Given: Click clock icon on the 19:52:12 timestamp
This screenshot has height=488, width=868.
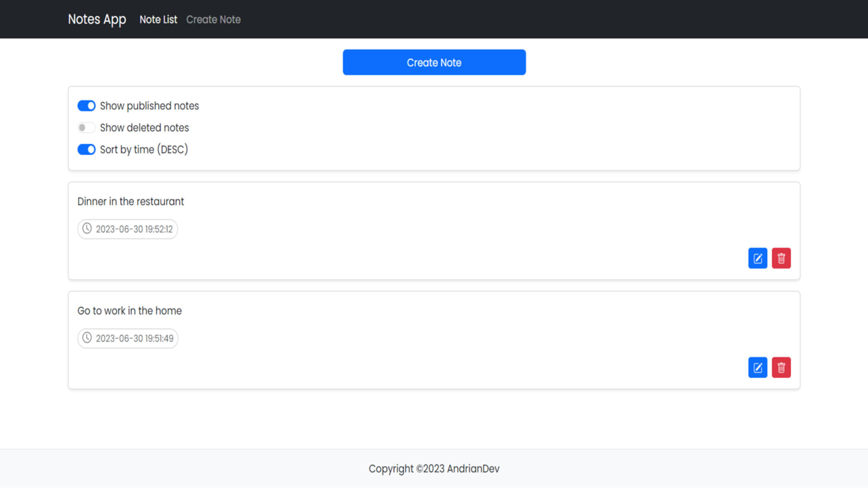Looking at the screenshot, I should [87, 229].
